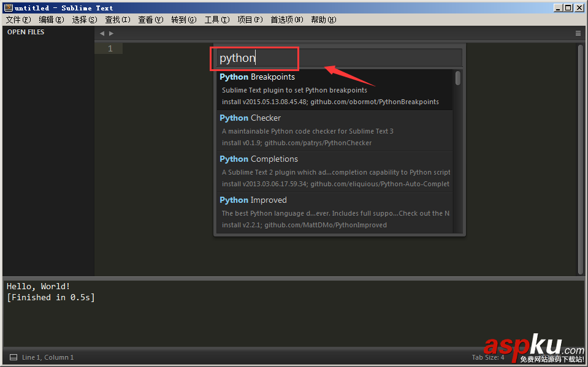This screenshot has width=588, height=367.
Task: Toggle the panel switcher icon in status bar
Action: click(13, 357)
